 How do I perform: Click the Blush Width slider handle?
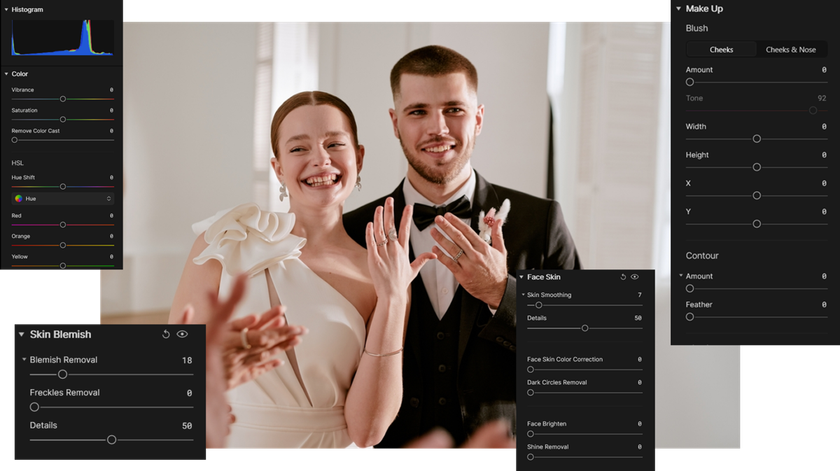click(757, 139)
